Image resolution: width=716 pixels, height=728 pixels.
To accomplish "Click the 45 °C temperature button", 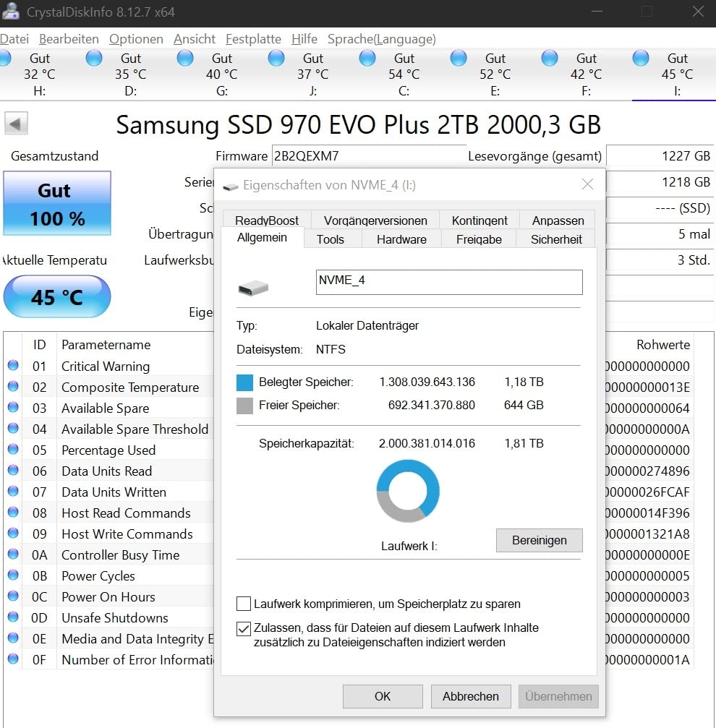I will [x=57, y=296].
